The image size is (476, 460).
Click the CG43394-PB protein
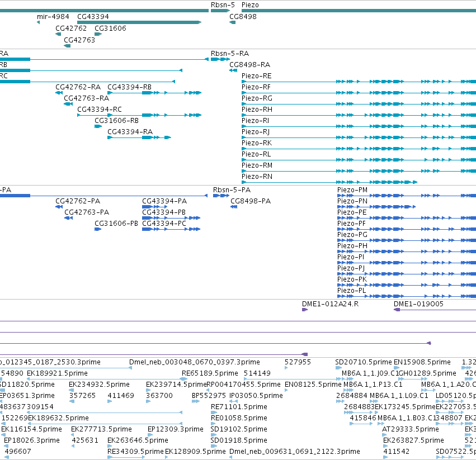pos(164,212)
